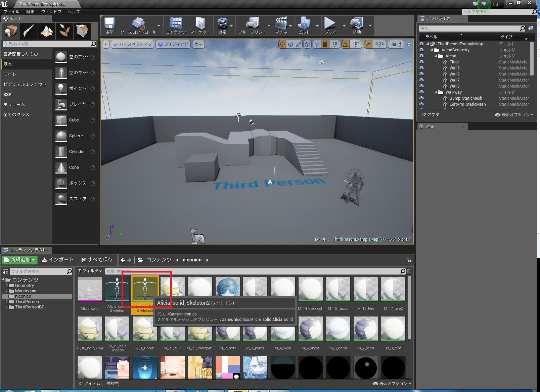Open the パースペクティブ view mode dropdown
Image resolution: width=540 pixels, height=392 pixels.
132,44
